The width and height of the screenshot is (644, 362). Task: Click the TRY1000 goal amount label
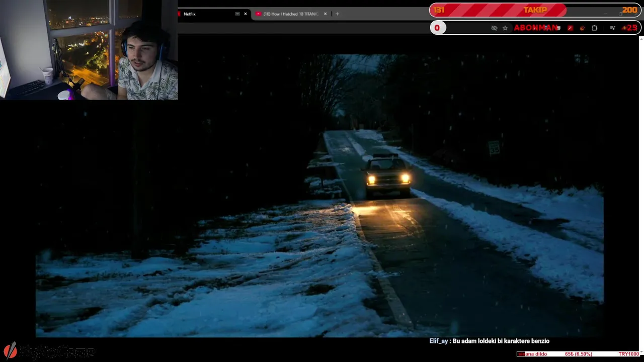coord(629,354)
